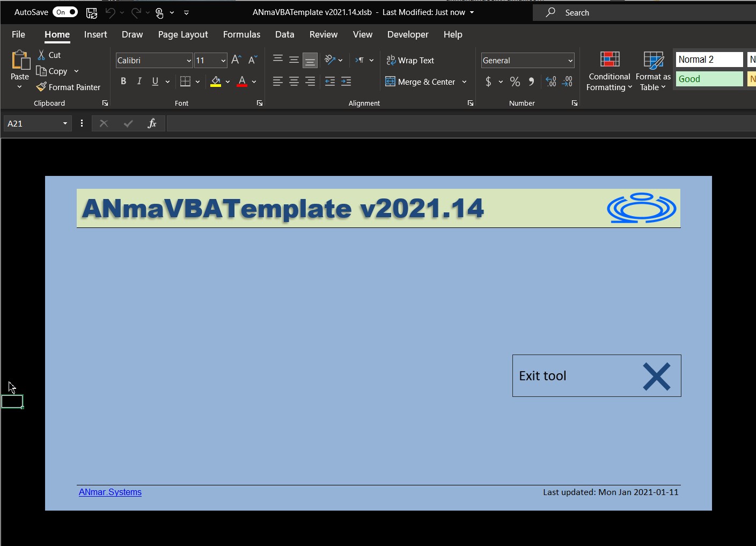756x546 pixels.
Task: Switch to the Page Layout tab
Action: point(183,34)
